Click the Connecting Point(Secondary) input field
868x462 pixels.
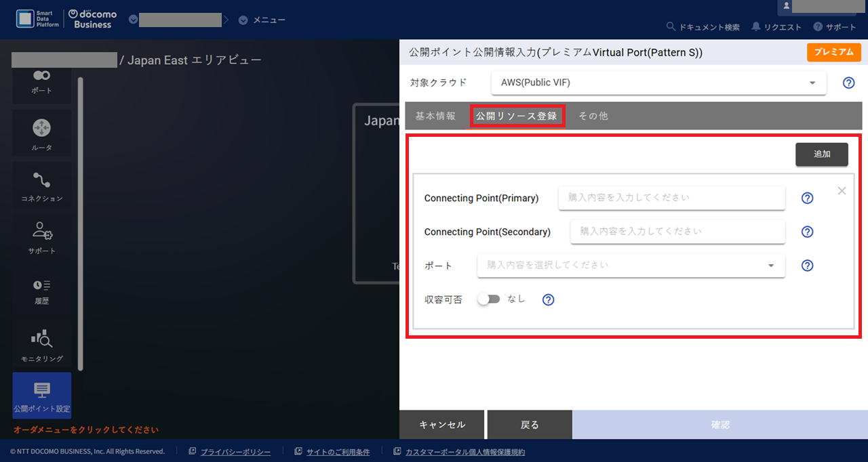677,232
